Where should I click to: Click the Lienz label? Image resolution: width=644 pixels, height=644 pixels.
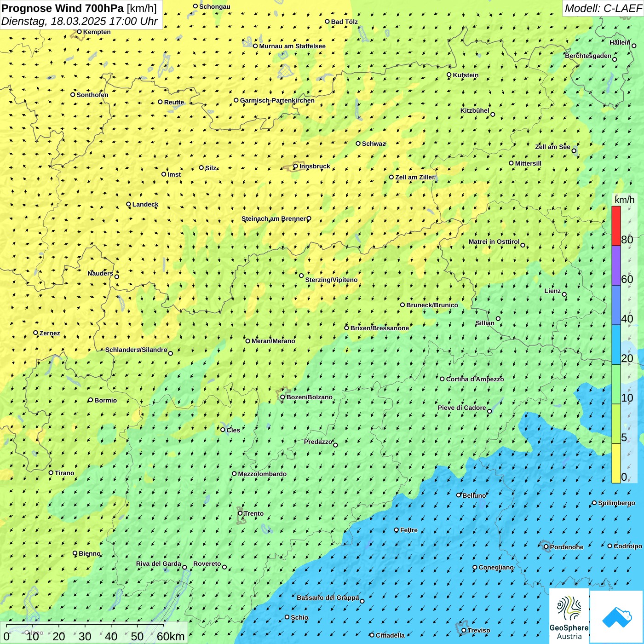click(552, 291)
